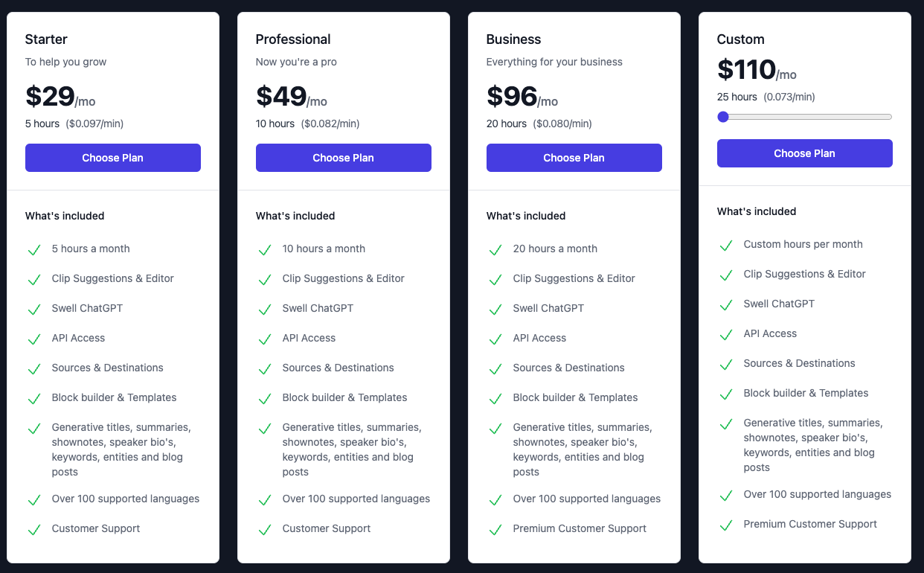Click checkmark by Business Premium Customer Support

(x=495, y=530)
